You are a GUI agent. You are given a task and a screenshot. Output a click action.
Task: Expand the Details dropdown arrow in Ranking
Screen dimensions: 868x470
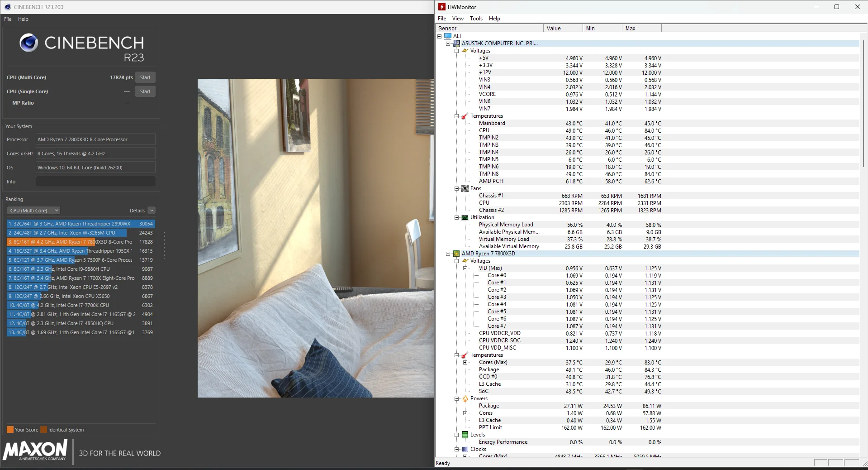tap(152, 211)
